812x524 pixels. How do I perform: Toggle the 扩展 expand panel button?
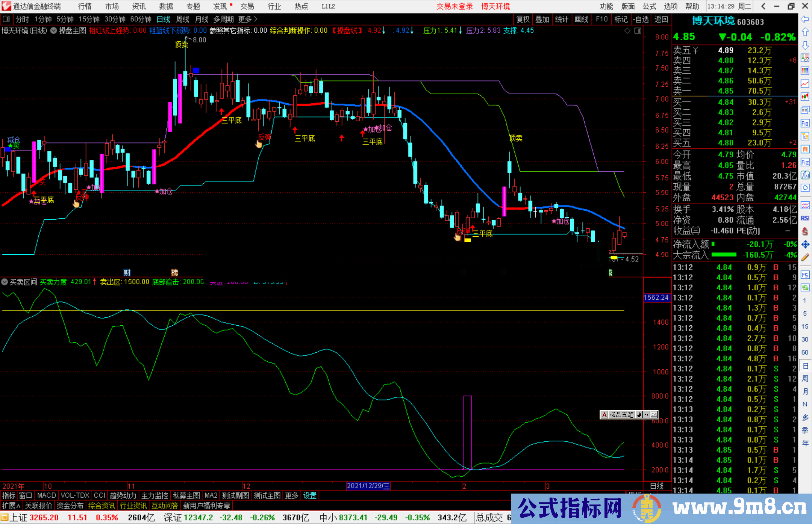click(11, 506)
